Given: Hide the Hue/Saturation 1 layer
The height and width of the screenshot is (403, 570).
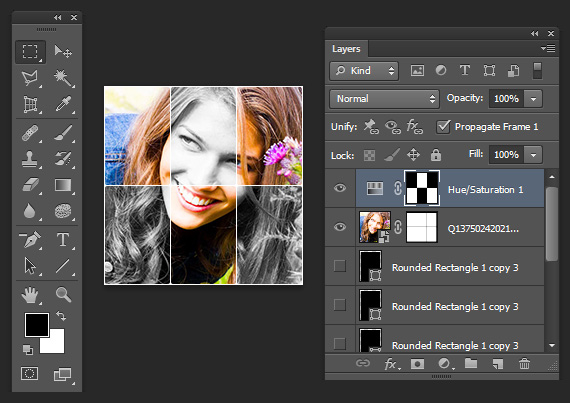Looking at the screenshot, I should coord(340,188).
